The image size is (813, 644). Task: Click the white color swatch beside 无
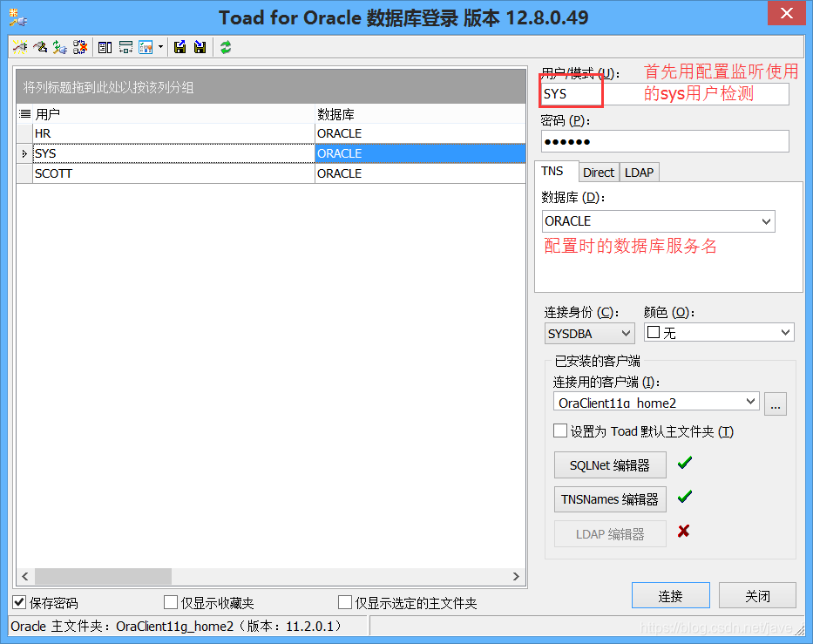pos(654,332)
